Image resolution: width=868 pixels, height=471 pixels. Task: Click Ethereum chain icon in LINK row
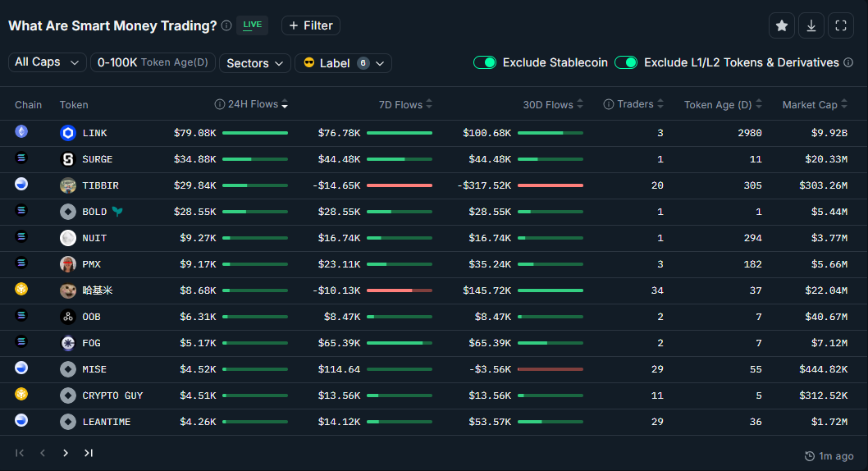[21, 131]
